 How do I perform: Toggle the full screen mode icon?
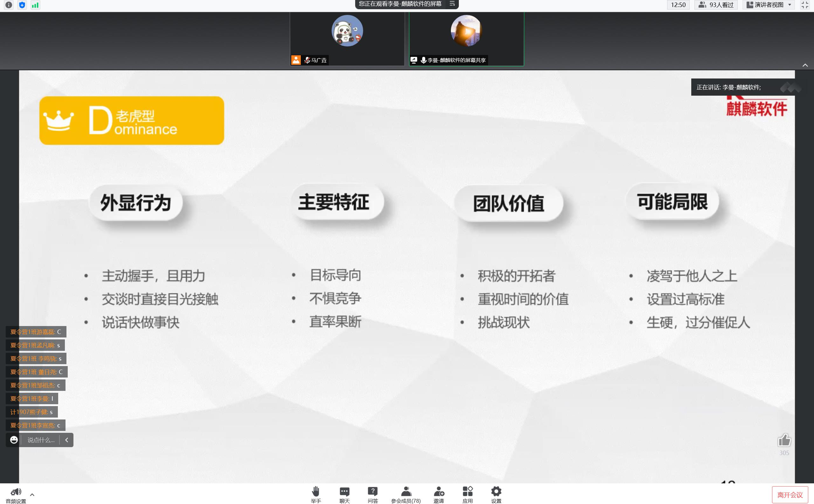[x=805, y=5]
